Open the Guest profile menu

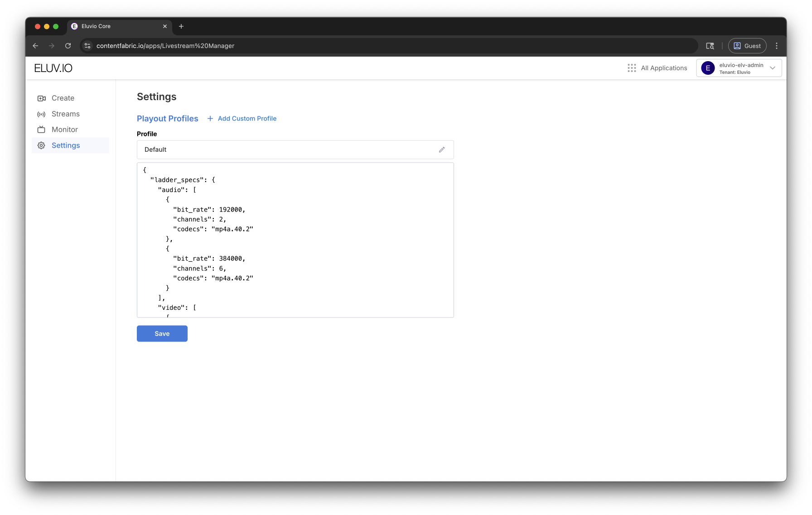(x=747, y=46)
